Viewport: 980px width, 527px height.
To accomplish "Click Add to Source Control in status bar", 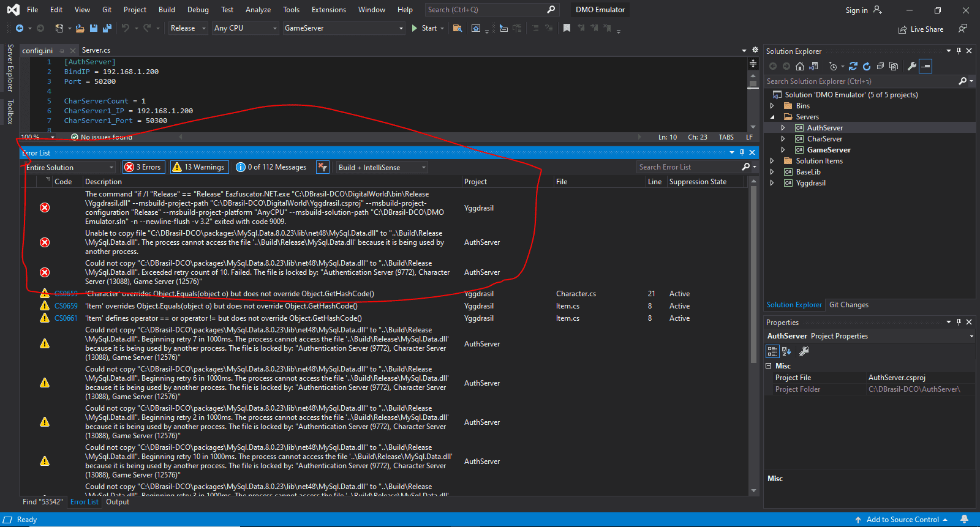I will [902, 520].
